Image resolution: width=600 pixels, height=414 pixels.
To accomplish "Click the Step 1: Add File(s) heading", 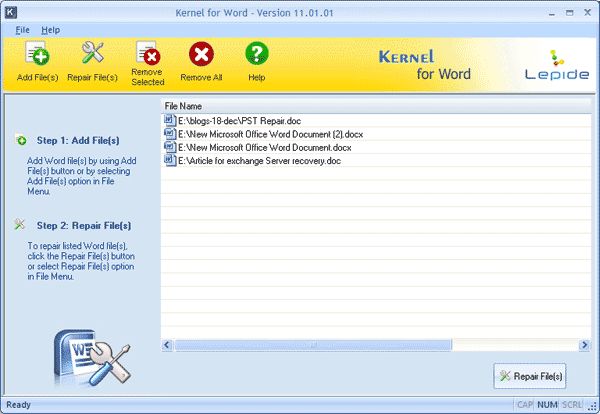I will 78,140.
